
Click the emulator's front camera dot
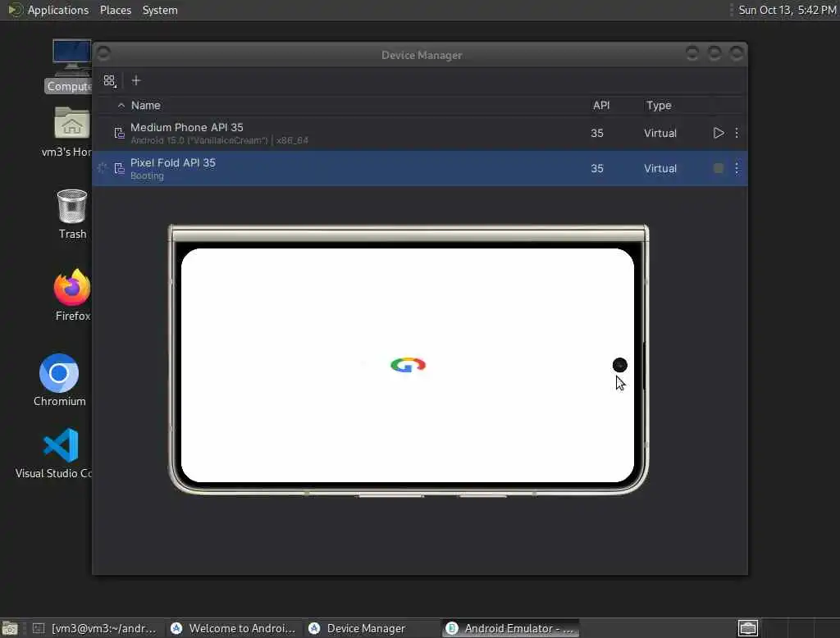620,366
